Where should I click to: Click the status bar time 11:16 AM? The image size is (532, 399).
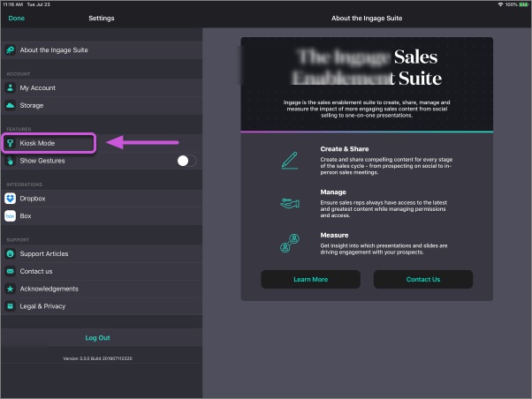tap(13, 4)
